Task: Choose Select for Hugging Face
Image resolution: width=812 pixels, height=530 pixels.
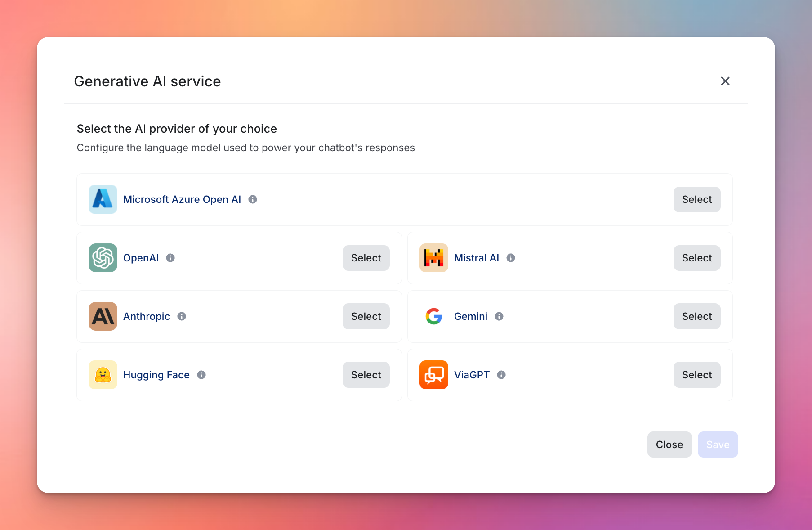Action: (x=366, y=375)
